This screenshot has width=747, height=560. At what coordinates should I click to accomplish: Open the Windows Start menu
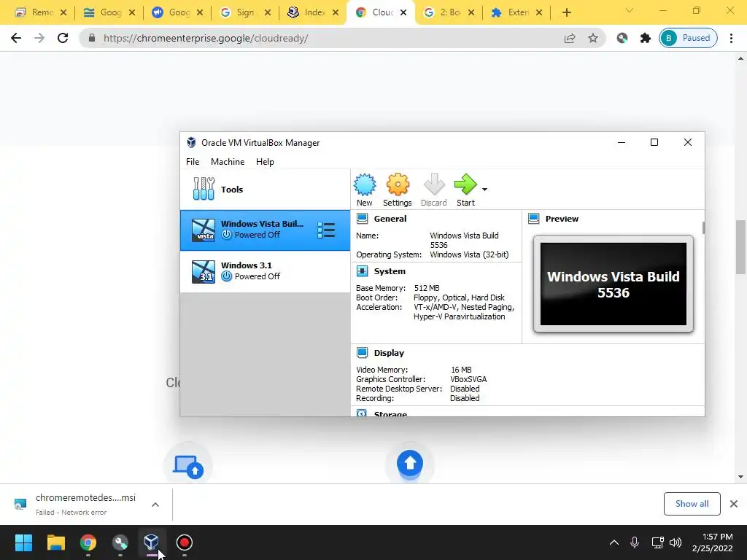click(23, 542)
